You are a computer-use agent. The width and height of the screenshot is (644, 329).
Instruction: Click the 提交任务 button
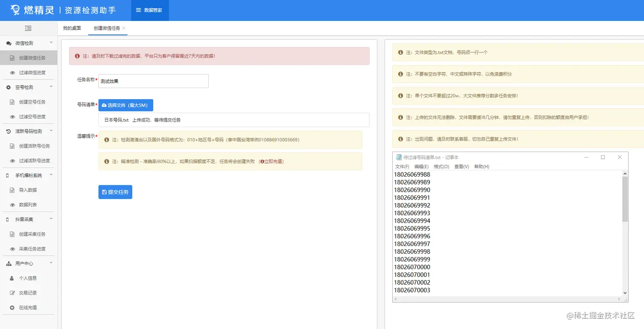point(115,192)
